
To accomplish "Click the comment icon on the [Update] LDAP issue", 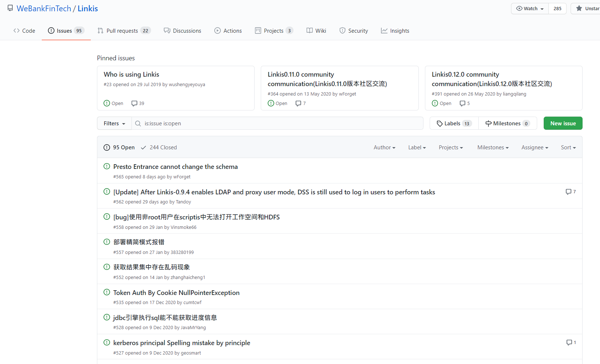I will click(568, 192).
